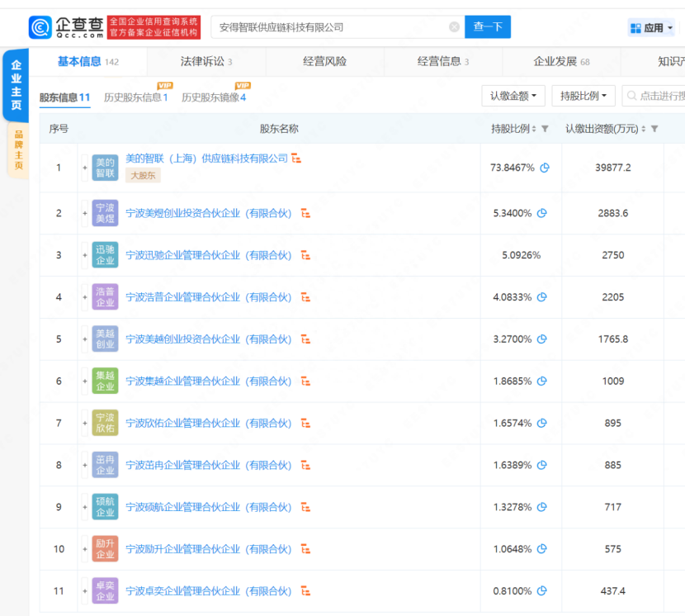
Task: Open 宁波美煜创业投资合伙企业 link
Action: coord(208,213)
